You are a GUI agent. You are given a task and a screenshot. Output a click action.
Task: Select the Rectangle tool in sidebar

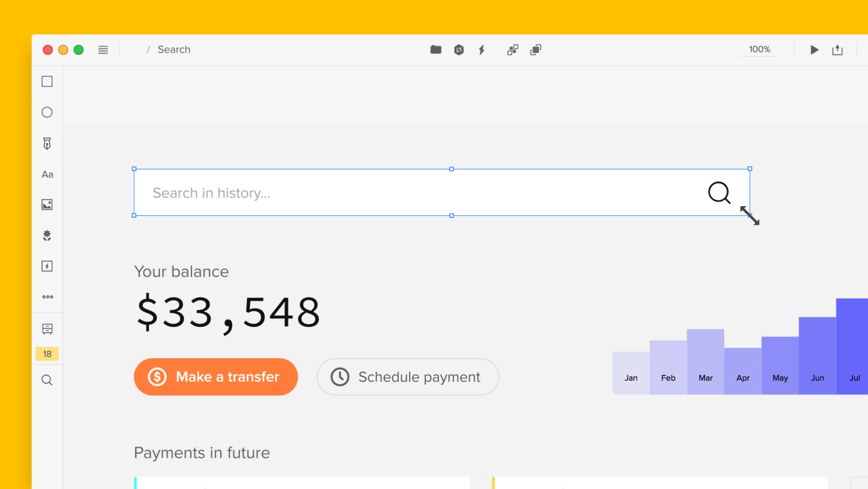(x=47, y=81)
